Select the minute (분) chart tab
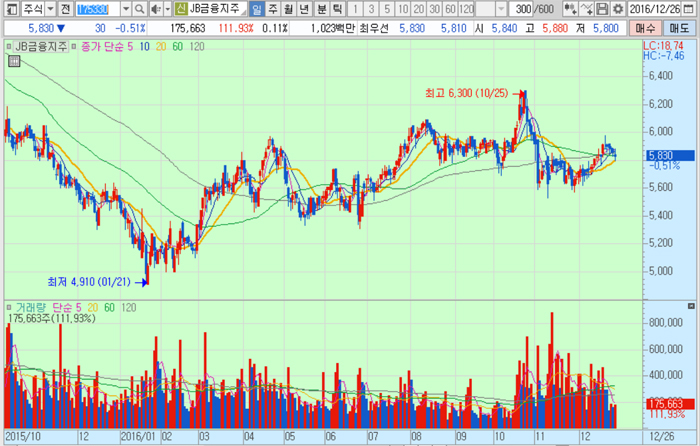The image size is (700, 446). point(321,9)
